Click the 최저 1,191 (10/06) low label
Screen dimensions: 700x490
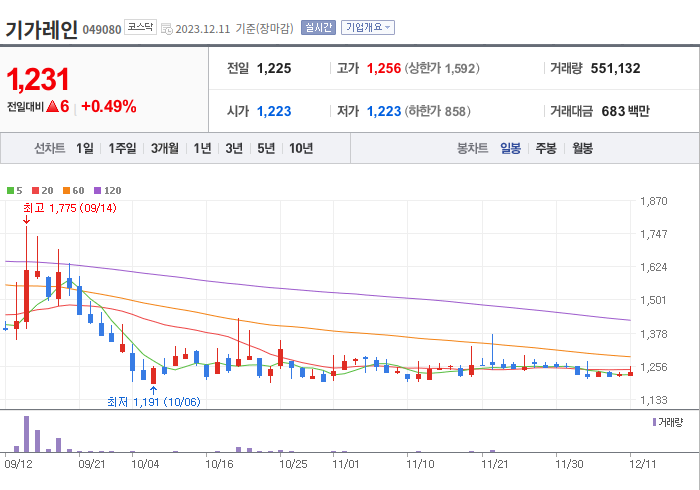point(154,402)
